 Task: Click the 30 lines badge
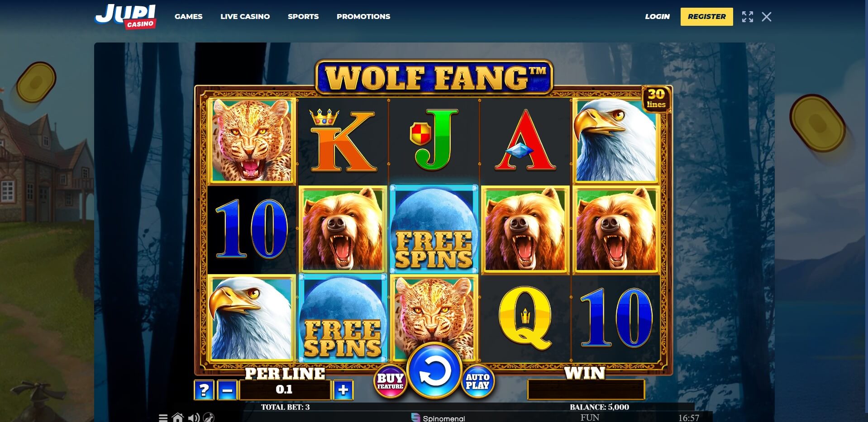point(656,98)
